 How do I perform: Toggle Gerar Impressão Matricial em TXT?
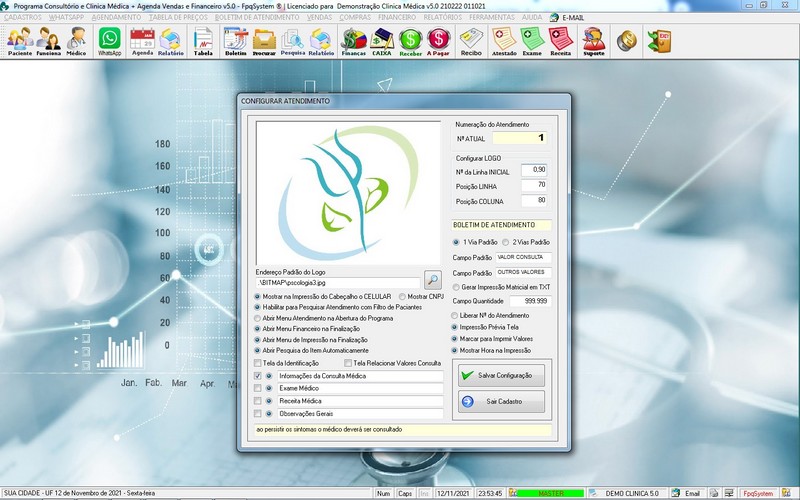[456, 287]
